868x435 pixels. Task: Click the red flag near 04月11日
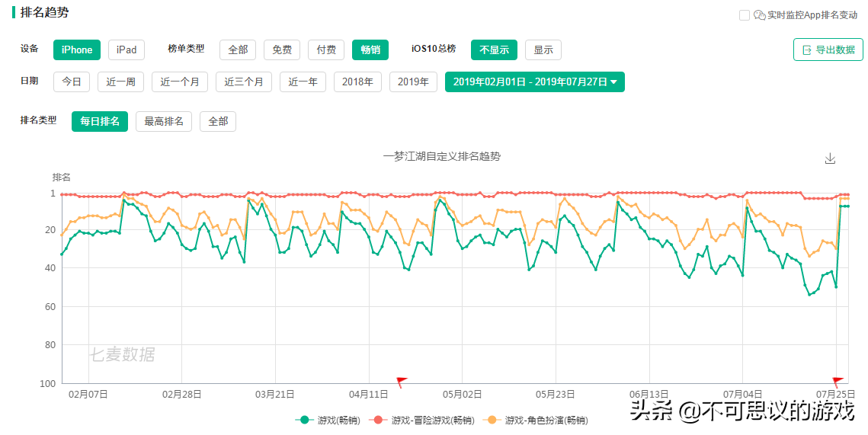(x=402, y=382)
